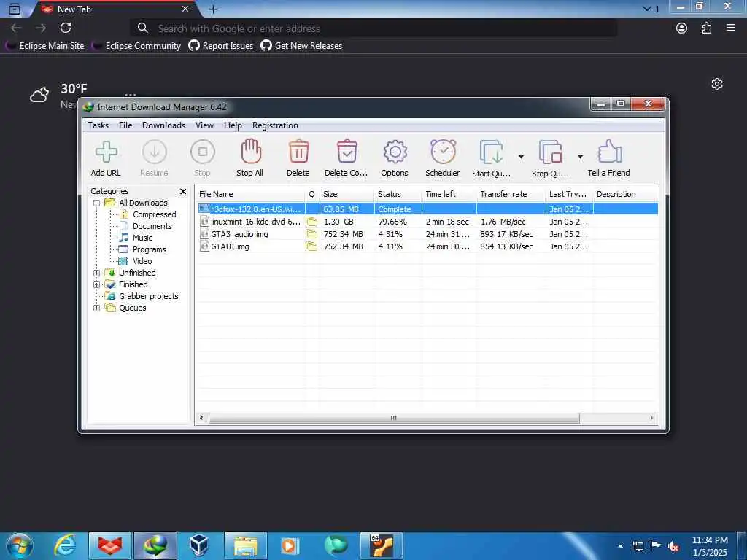The width and height of the screenshot is (747, 560).
Task: Select the Video category
Action: tap(142, 261)
